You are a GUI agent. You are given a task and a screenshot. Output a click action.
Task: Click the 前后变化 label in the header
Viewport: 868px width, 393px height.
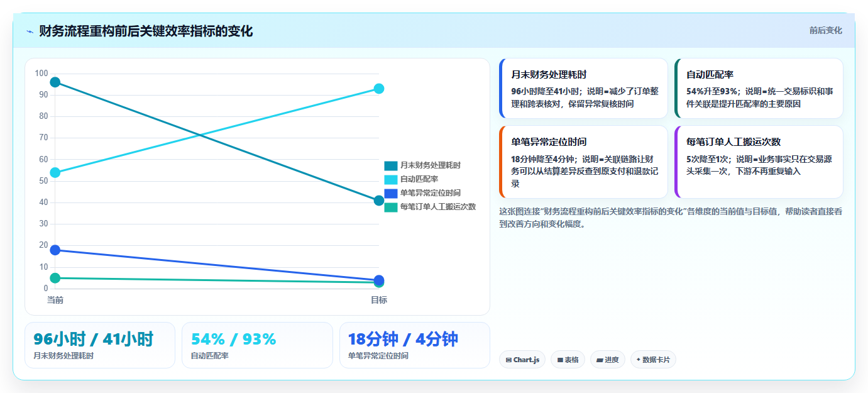(825, 31)
